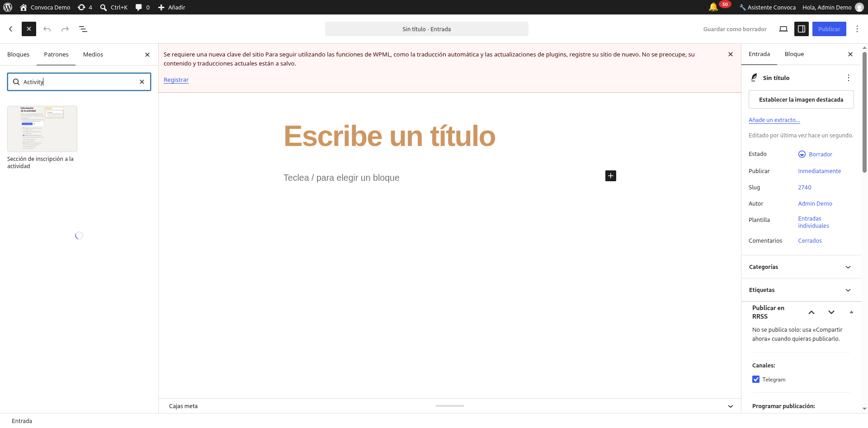Expand the Categorías panel
868x428 pixels.
click(801, 267)
